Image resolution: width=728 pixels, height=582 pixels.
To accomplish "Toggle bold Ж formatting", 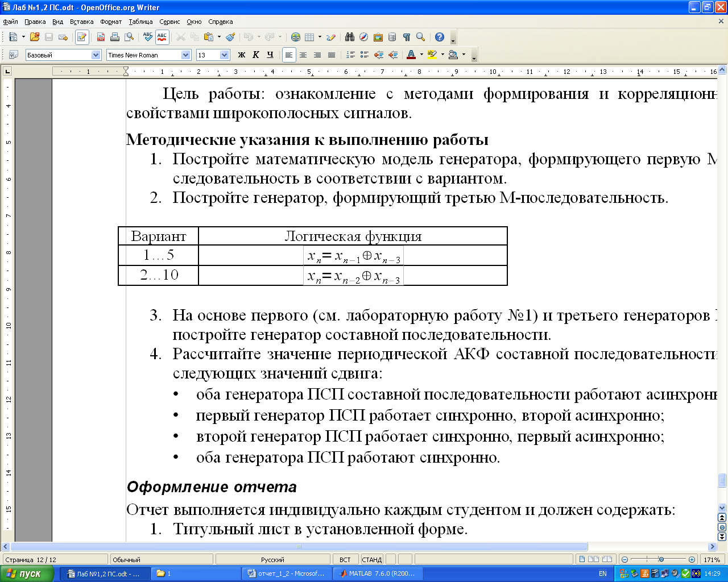I will pos(242,55).
